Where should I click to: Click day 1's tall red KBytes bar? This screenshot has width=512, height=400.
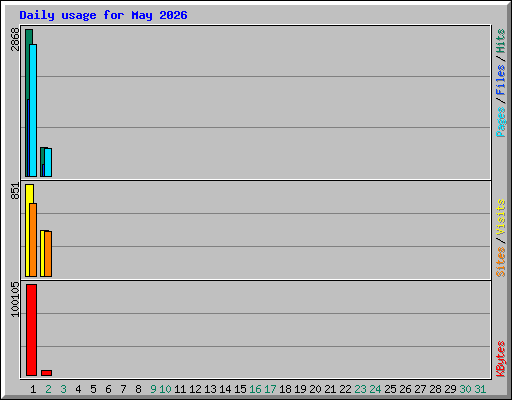[31, 330]
